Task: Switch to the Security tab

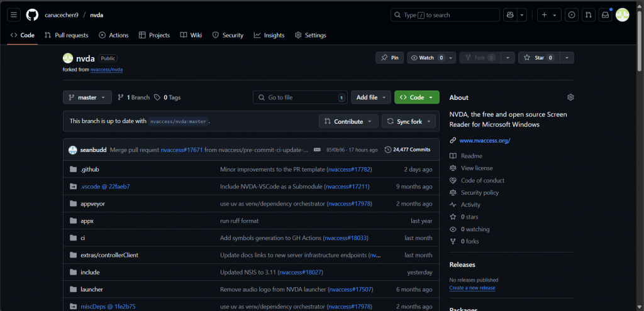Action: pos(228,35)
